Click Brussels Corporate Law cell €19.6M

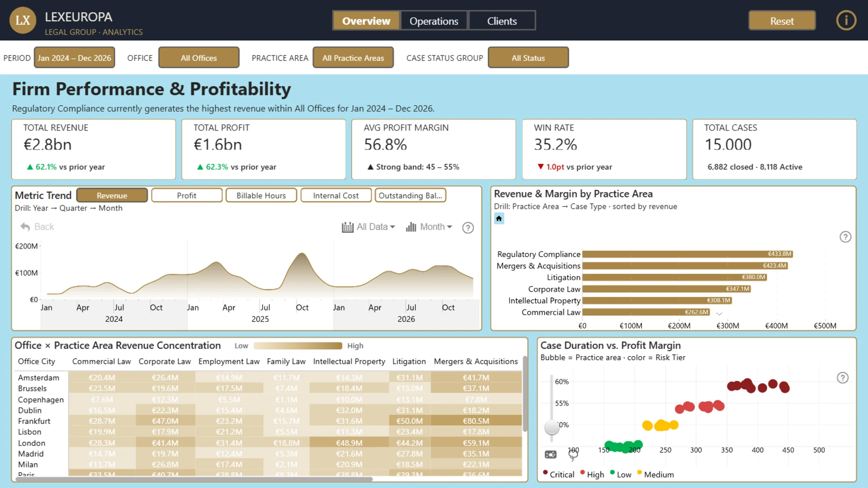165,389
